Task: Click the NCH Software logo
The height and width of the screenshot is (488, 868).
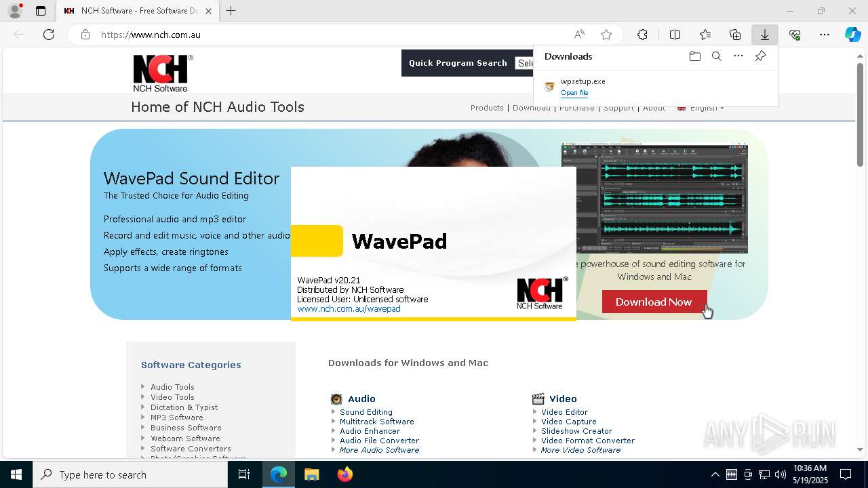Action: click(x=163, y=73)
